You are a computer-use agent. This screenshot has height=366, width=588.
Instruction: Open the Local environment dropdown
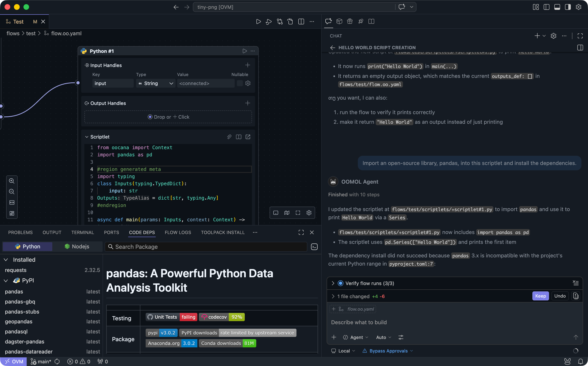[x=343, y=351]
